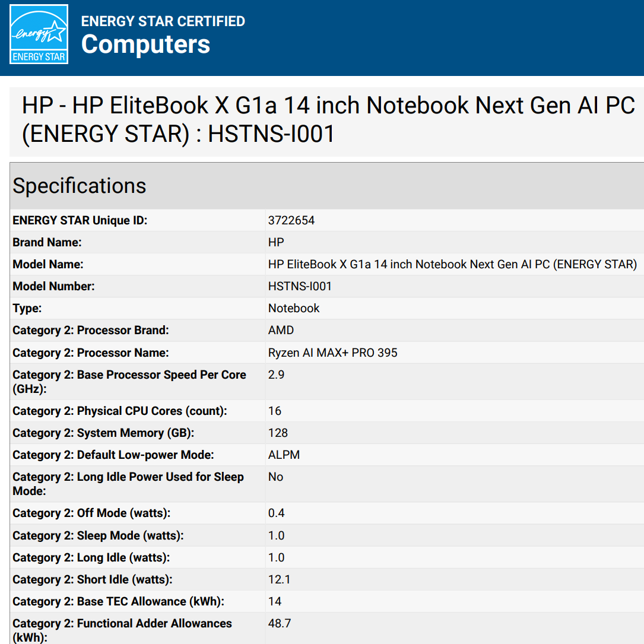Click the Processor Brand value AMD
This screenshot has width=644, height=644.
click(281, 330)
